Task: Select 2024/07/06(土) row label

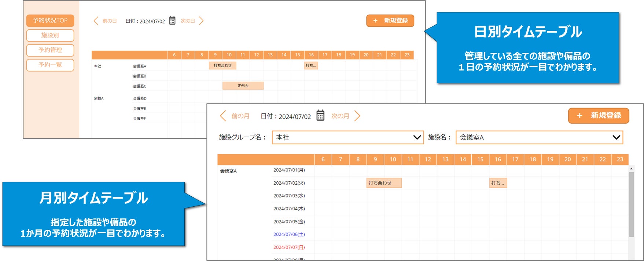Action: pos(289,234)
